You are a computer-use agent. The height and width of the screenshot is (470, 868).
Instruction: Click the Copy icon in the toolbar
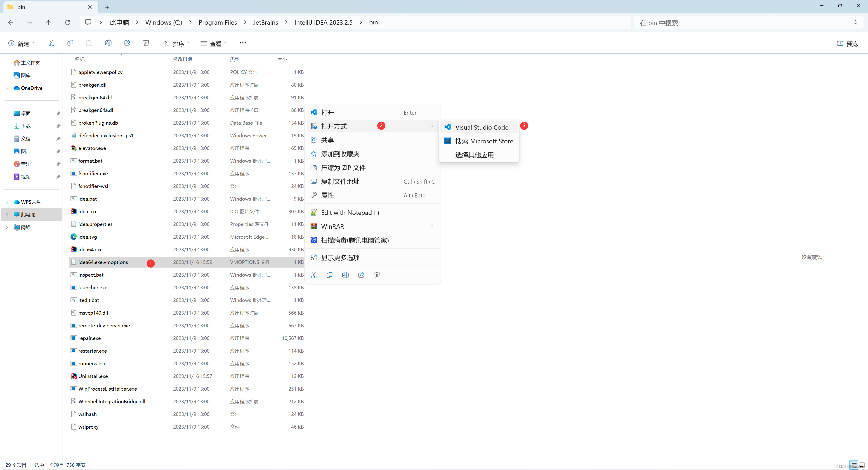click(x=70, y=43)
